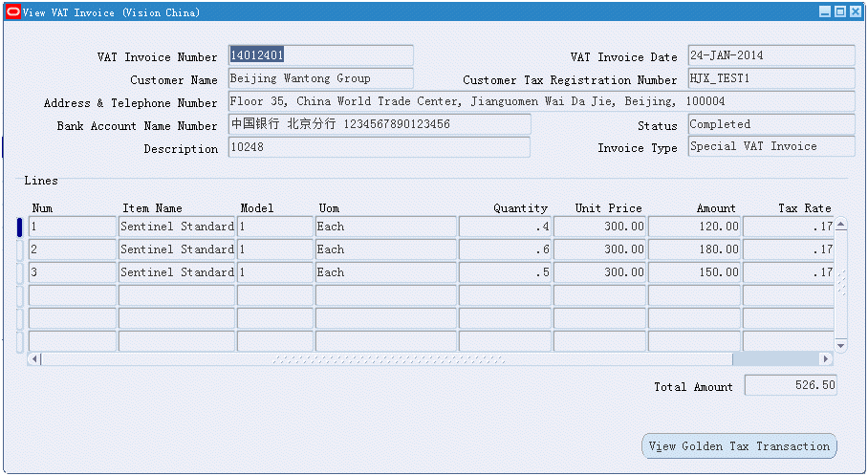Image resolution: width=868 pixels, height=476 pixels.
Task: Click the Status field showing Completed
Action: coord(771,124)
